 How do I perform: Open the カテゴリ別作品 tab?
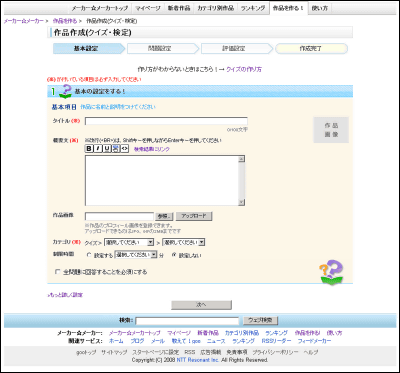click(x=215, y=8)
